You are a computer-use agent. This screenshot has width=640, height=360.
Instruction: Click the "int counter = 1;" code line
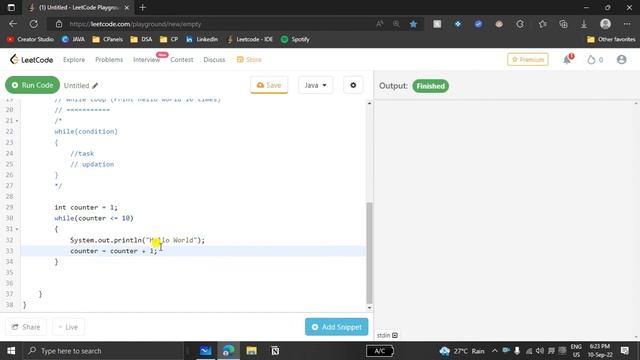[86, 207]
